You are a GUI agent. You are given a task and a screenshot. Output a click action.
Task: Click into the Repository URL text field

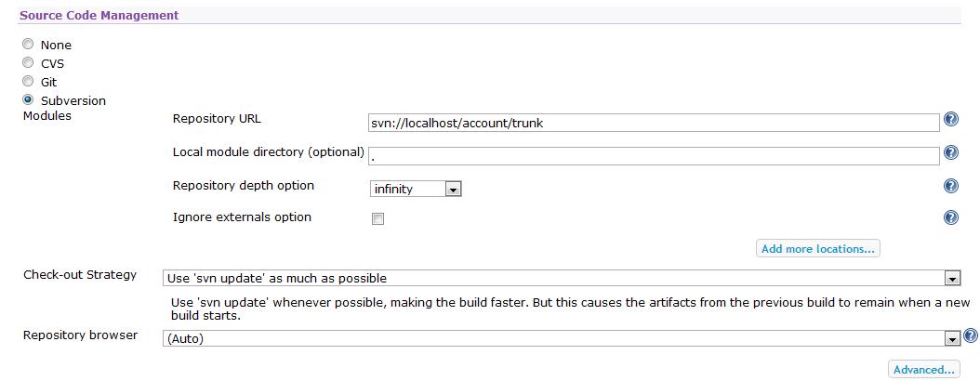pyautogui.click(x=654, y=123)
